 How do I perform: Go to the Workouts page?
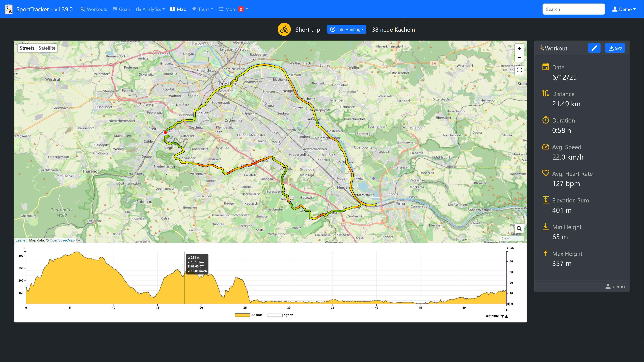coord(94,9)
